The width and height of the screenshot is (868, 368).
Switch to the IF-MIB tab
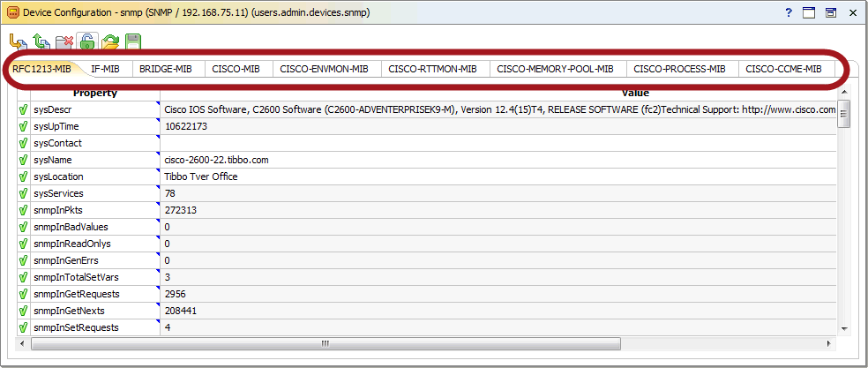[105, 70]
